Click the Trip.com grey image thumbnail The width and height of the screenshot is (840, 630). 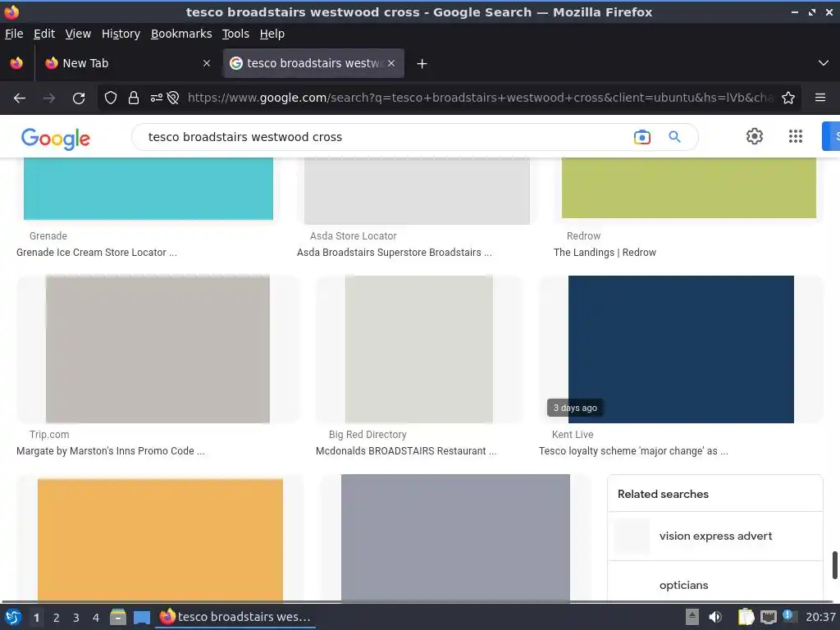157,349
